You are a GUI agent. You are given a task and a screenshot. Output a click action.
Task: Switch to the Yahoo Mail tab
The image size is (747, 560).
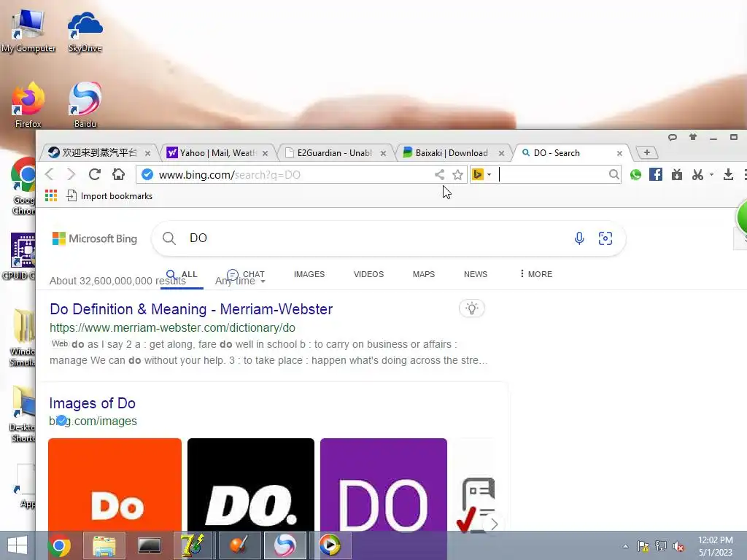217,153
